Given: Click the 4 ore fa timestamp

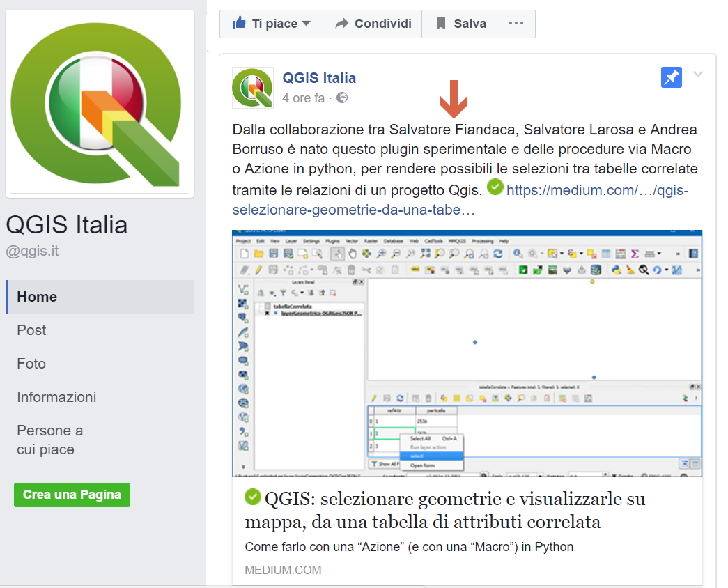Looking at the screenshot, I should pos(303,98).
